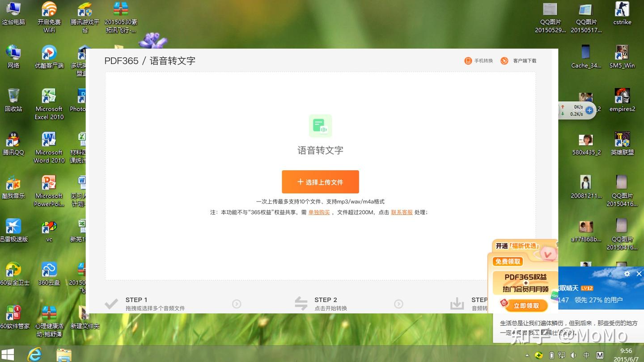Select the a77f868b image thumbnail

pyautogui.click(x=586, y=231)
